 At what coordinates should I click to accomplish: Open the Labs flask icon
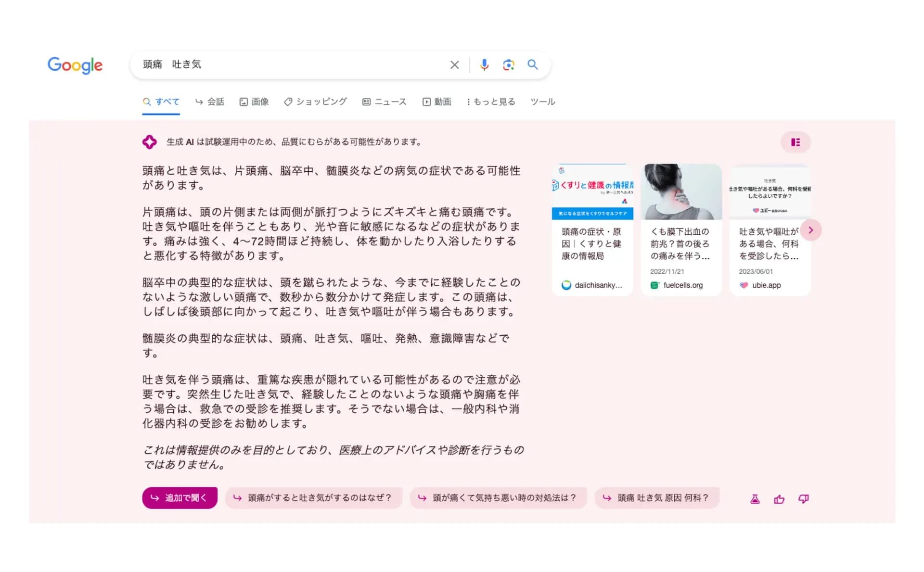(x=755, y=499)
